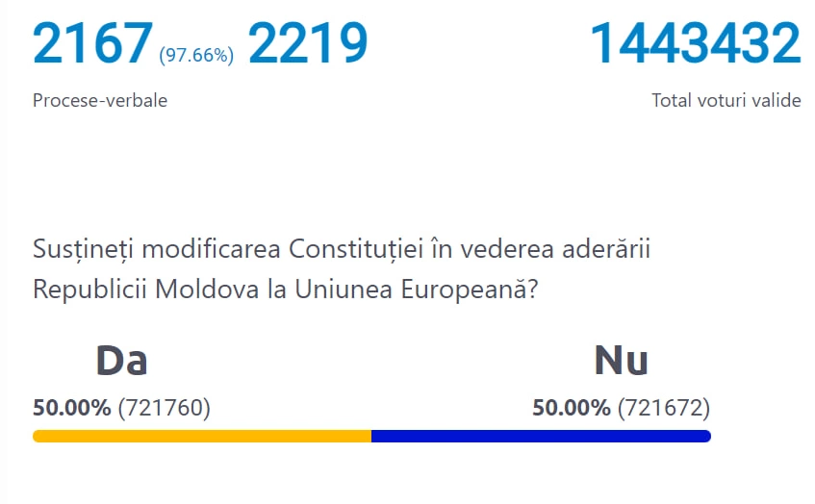Click the Procese-verbale label
815x504 pixels.
click(x=100, y=101)
